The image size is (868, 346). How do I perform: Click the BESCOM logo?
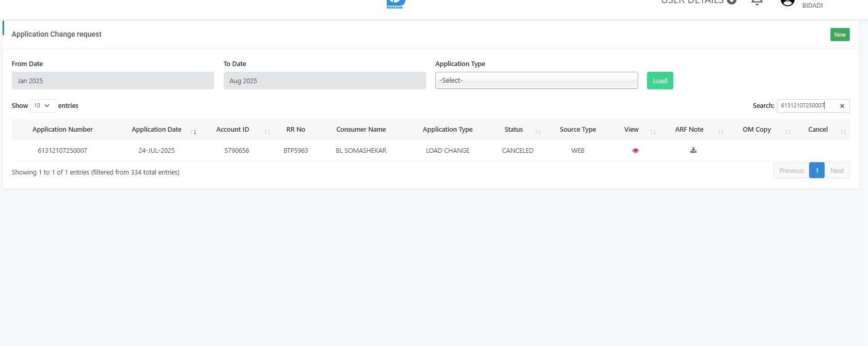(396, 4)
